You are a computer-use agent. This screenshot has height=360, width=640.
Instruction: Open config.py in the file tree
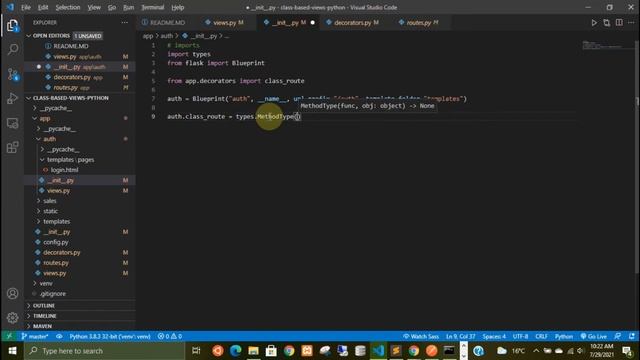pyautogui.click(x=56, y=242)
